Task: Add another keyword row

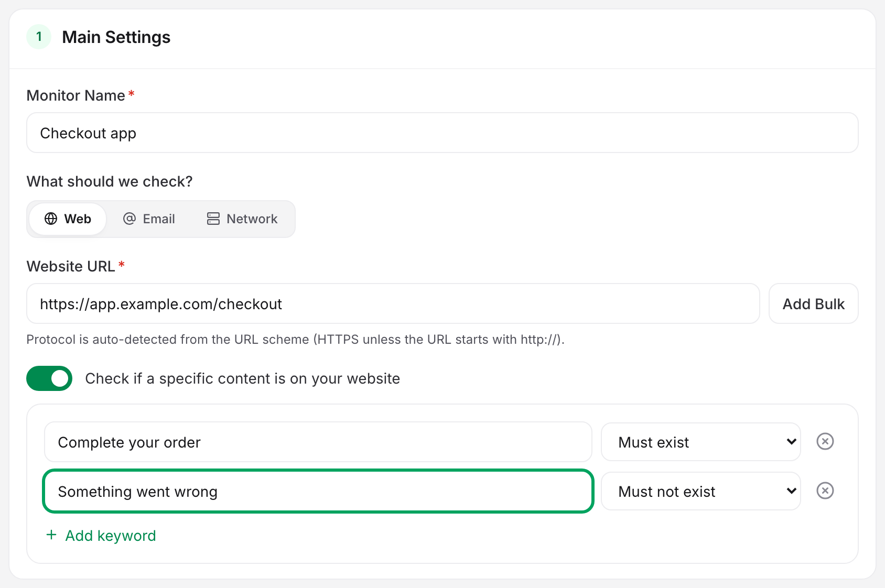Action: pos(101,536)
